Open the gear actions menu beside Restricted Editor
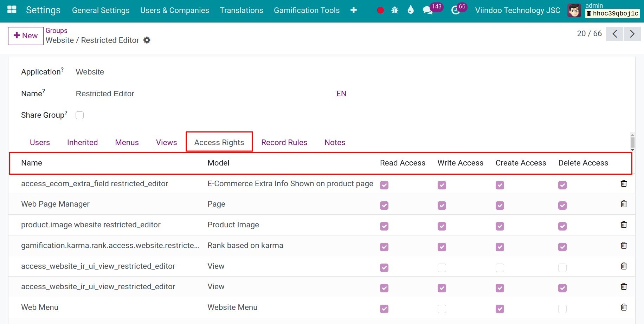644x324 pixels. pos(147,40)
